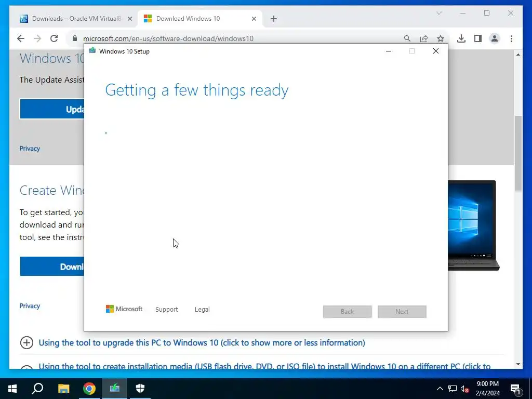Image resolution: width=532 pixels, height=399 pixels.
Task: Open Chrome profile avatar
Action: pyautogui.click(x=495, y=38)
